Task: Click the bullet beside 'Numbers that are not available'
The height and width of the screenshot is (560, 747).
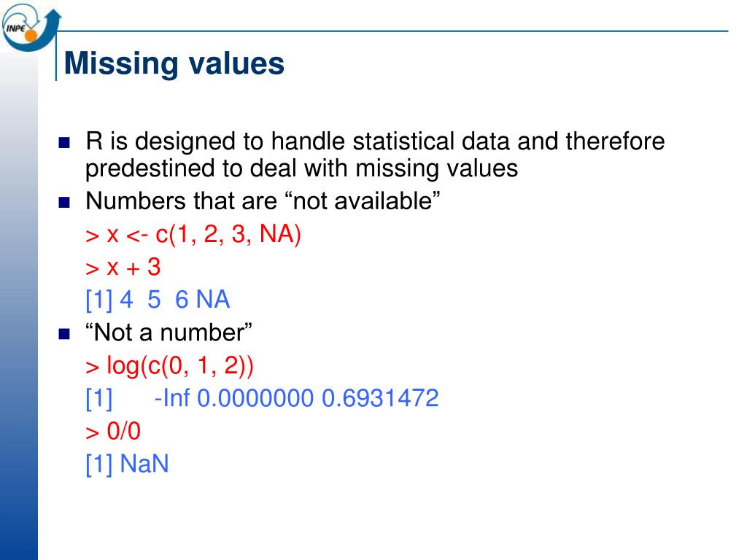Action: tap(64, 203)
